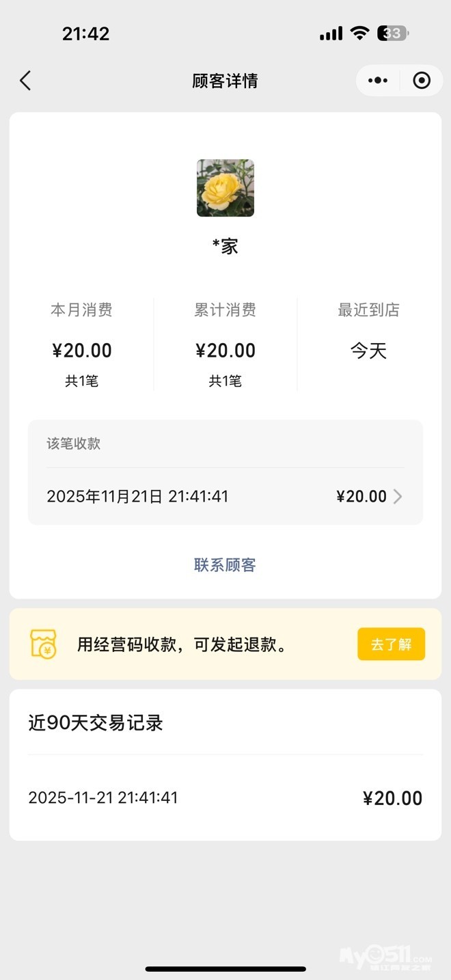Tap the cellular signal bars icon

331,33
